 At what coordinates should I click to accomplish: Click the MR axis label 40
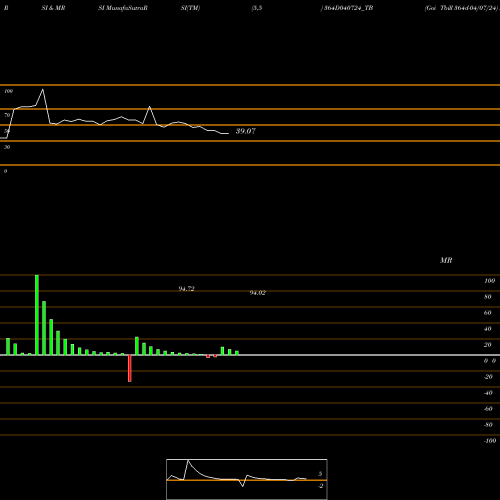click(488, 329)
